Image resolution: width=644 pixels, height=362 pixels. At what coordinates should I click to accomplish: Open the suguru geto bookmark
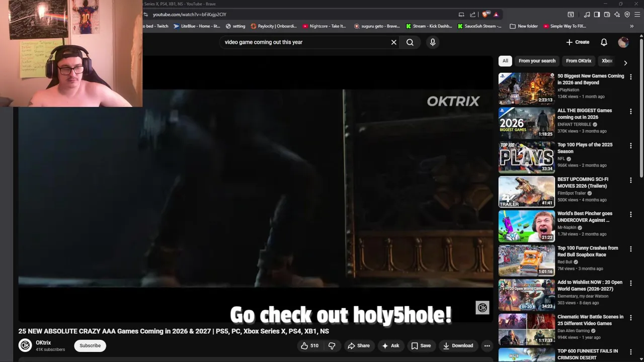point(377,26)
